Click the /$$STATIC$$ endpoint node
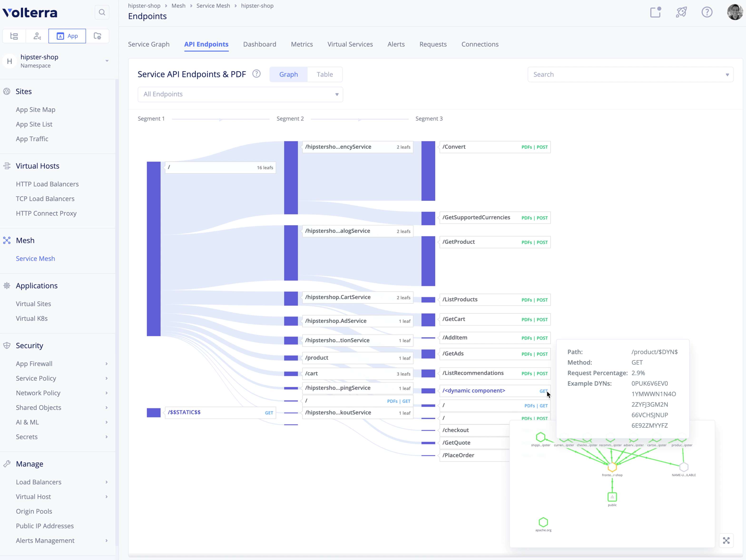The height and width of the screenshot is (560, 746). 220,412
